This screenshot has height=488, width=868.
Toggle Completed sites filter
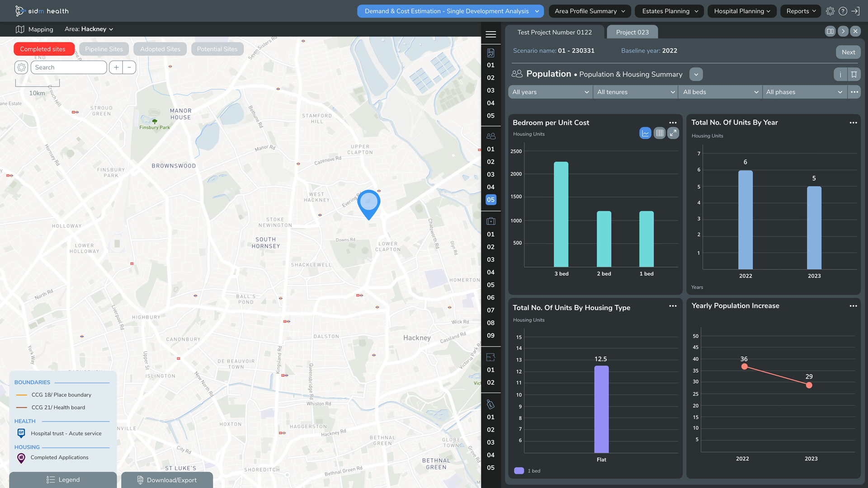pos(43,49)
